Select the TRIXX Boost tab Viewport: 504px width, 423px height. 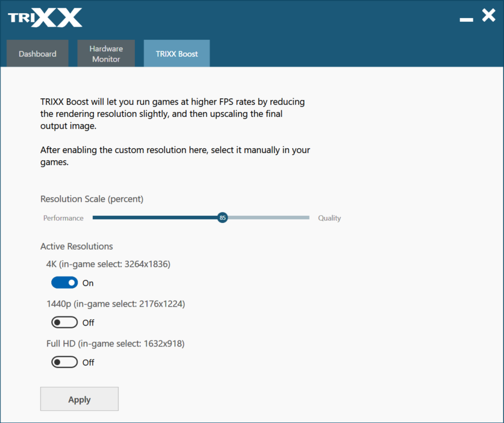coord(177,54)
